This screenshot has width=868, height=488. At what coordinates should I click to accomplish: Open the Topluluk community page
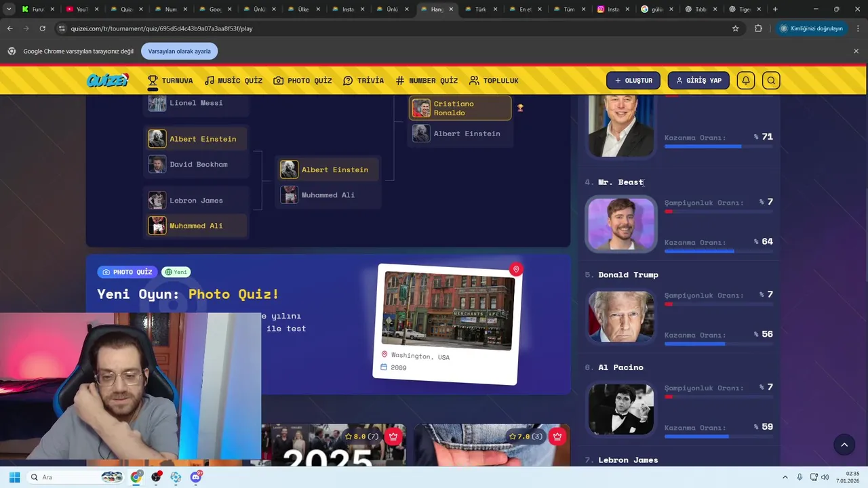click(494, 81)
